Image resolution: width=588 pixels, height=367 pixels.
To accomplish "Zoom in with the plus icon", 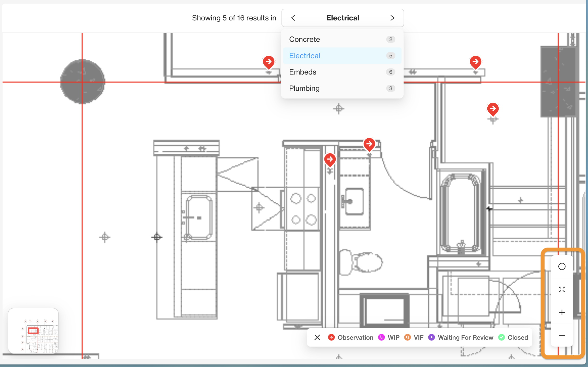I will (x=562, y=312).
